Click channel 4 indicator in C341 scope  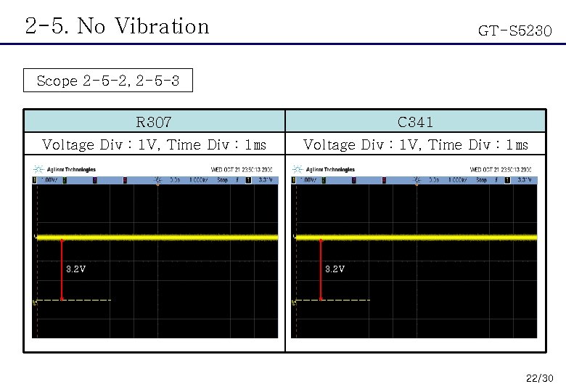click(x=384, y=180)
